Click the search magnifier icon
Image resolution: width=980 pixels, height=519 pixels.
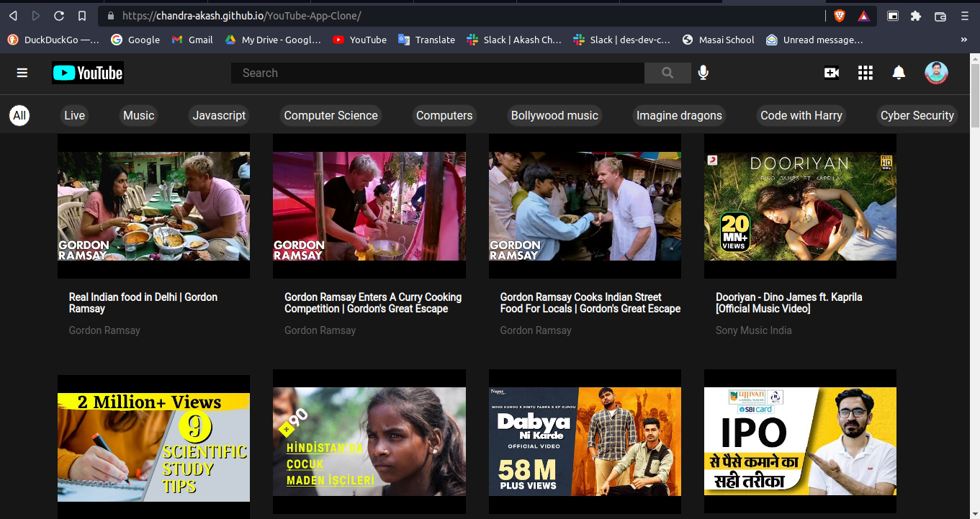(x=667, y=73)
